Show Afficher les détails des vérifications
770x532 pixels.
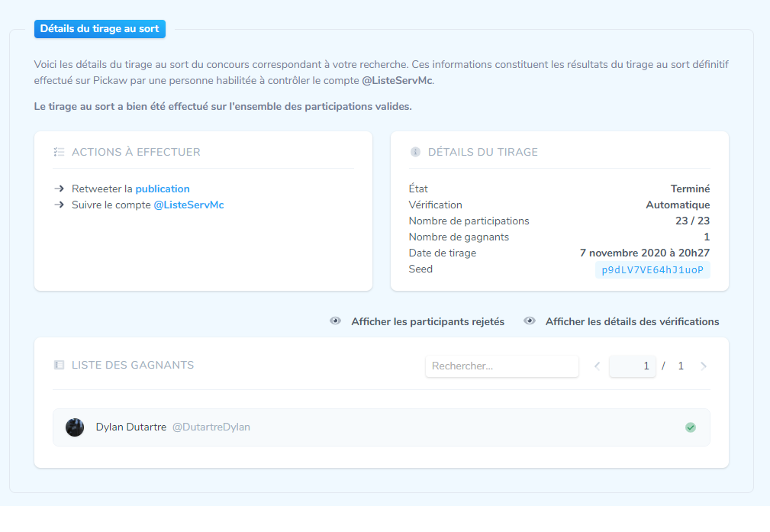click(x=632, y=321)
